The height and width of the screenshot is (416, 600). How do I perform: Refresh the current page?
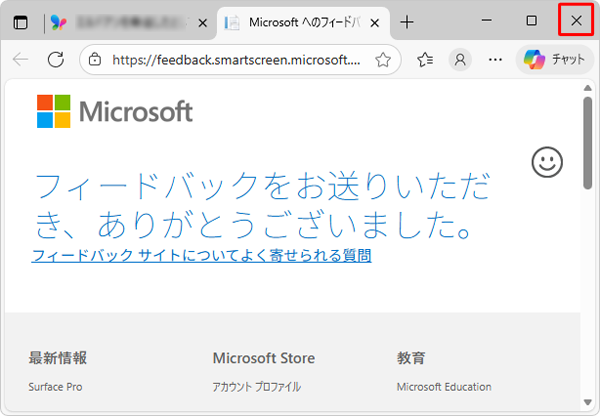click(55, 60)
